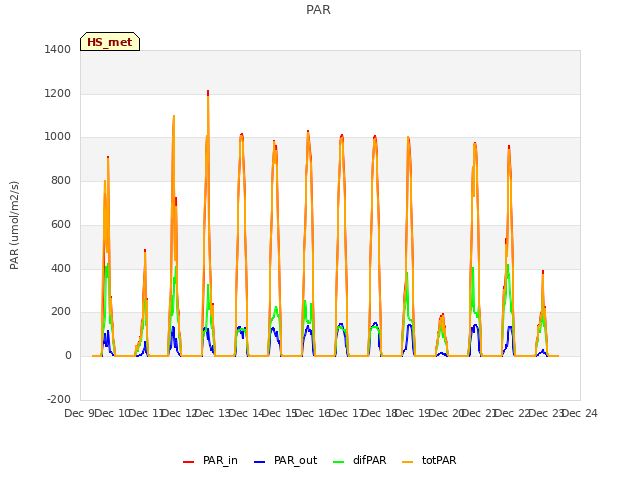Click the HS_met annotation box
Viewport: 640px width, 480px height.
point(110,42)
